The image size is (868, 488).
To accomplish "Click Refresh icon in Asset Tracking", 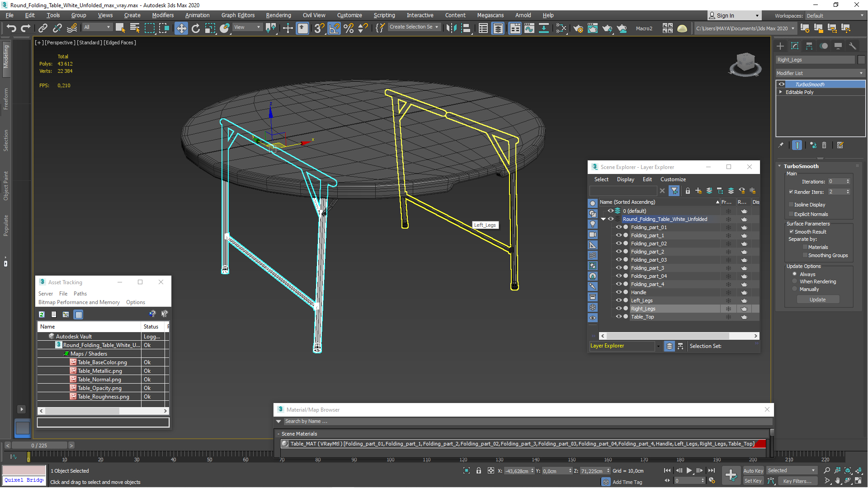I will [42, 314].
